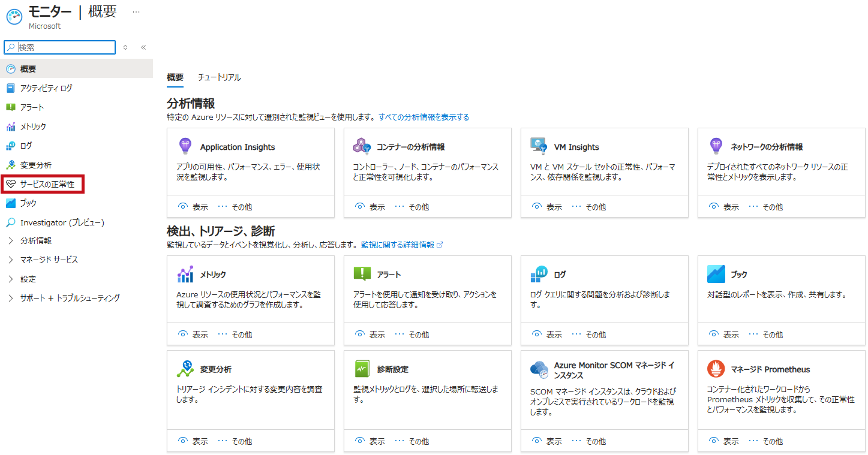Image resolution: width=868 pixels, height=455 pixels.
Task: Click the マネージド Prometheus flame icon
Action: [716, 369]
